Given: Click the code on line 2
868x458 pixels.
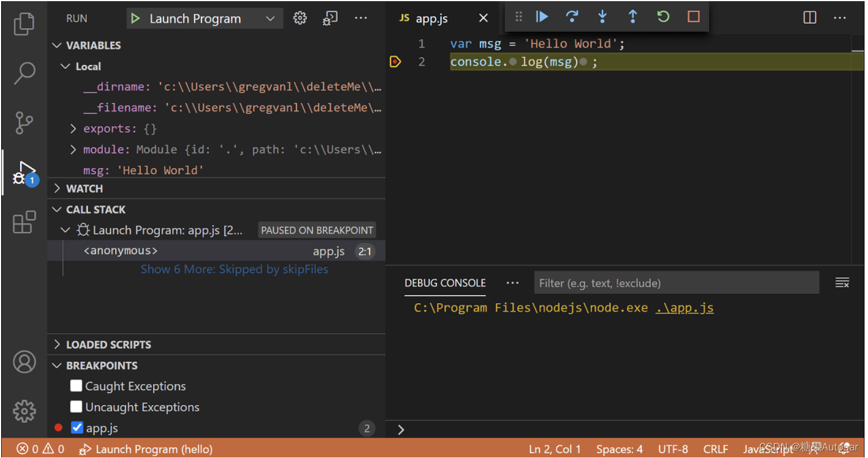Looking at the screenshot, I should click(x=524, y=62).
